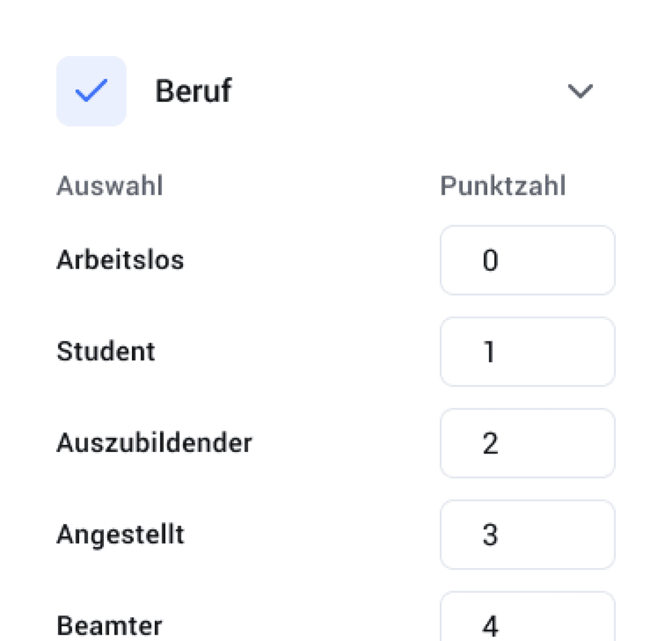Click the Auswahl column header

110,185
